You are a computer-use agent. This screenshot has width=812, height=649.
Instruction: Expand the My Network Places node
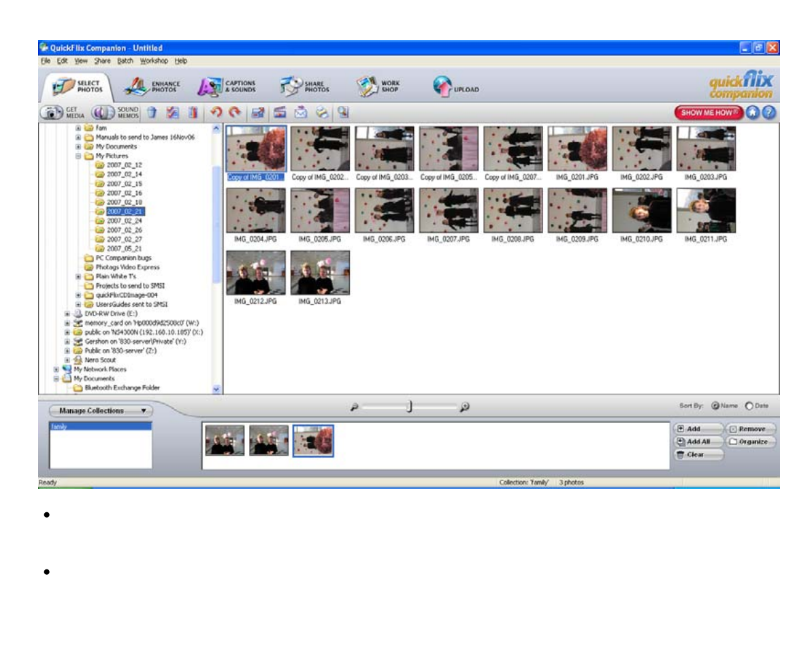[x=56, y=369]
